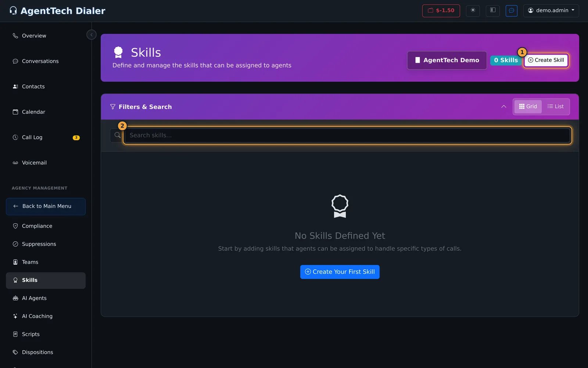Click the Call Log badge showing 3
The image size is (588, 368).
[x=76, y=138]
